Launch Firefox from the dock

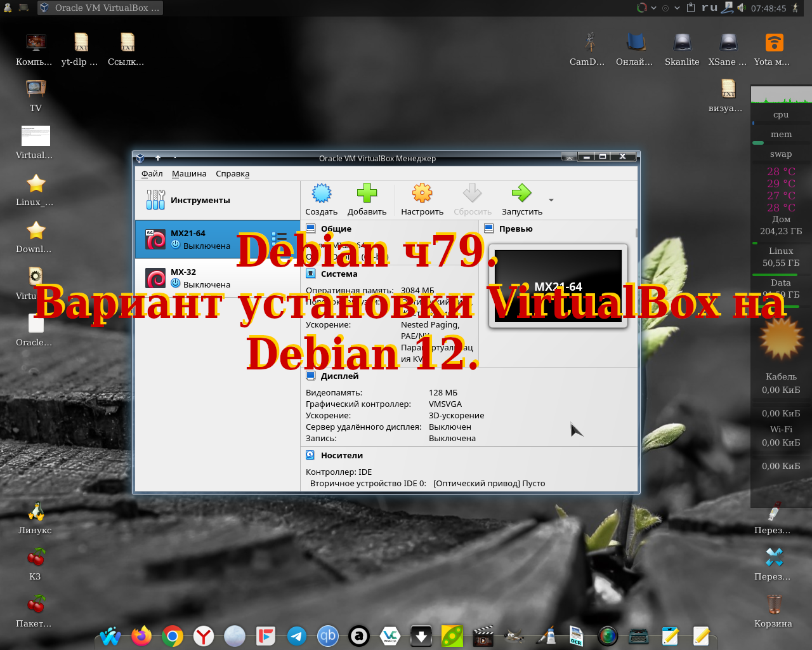141,635
